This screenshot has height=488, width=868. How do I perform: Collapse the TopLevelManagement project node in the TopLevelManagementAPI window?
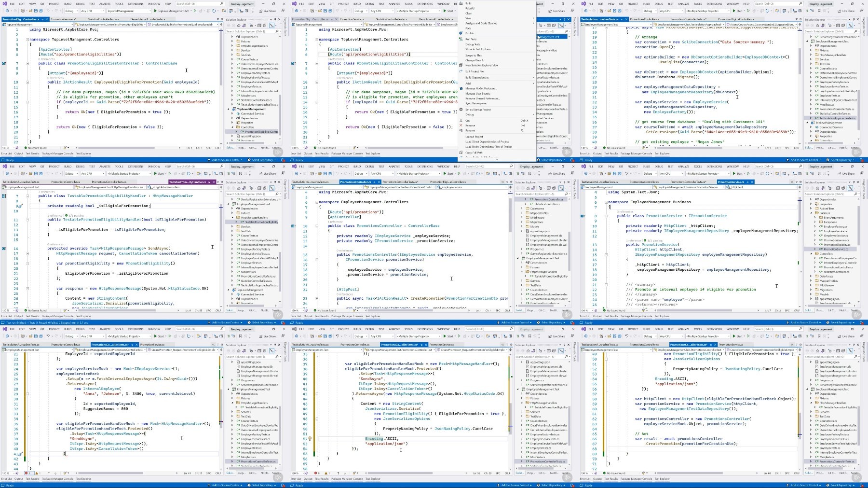coord(229,109)
